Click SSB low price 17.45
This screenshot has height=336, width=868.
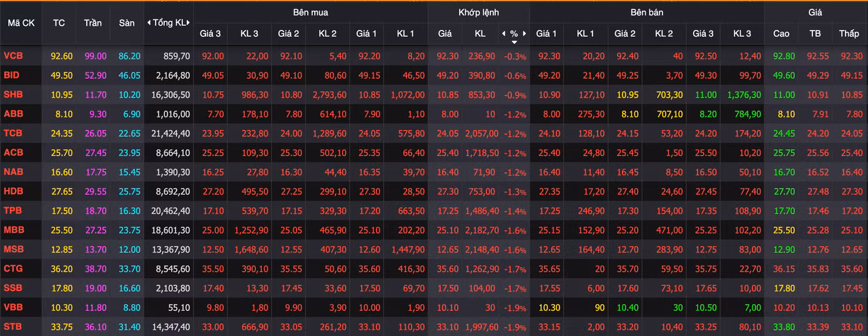click(852, 289)
